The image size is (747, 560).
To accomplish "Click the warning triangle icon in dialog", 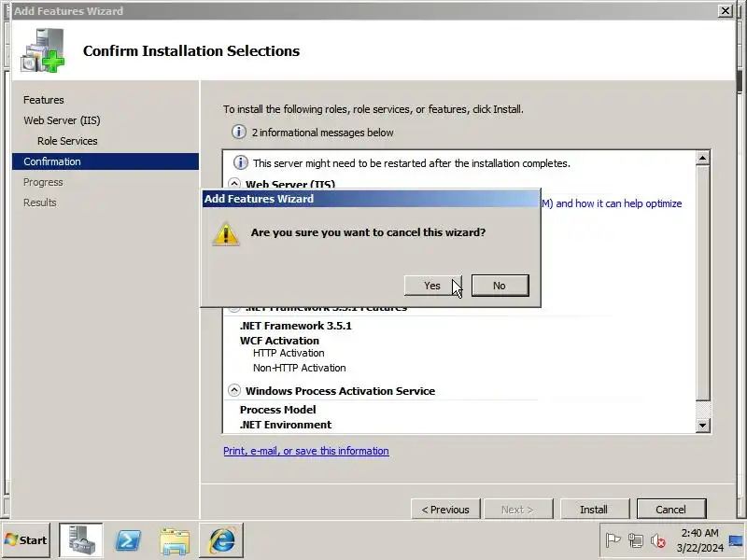I will tap(225, 234).
